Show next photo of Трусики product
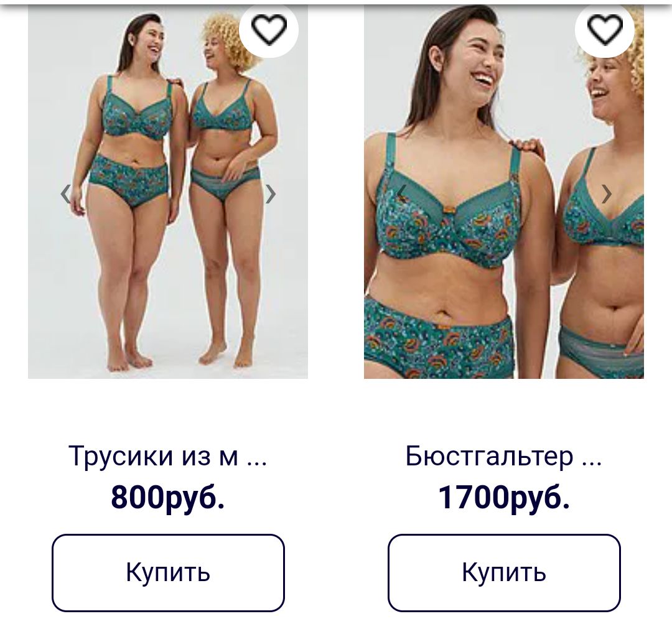The width and height of the screenshot is (672, 629). [271, 193]
